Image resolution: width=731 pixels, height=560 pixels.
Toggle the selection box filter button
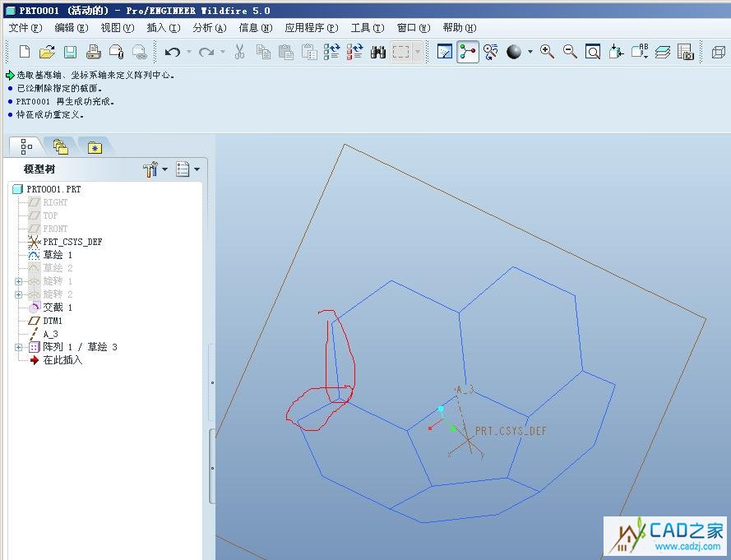pyautogui.click(x=401, y=52)
